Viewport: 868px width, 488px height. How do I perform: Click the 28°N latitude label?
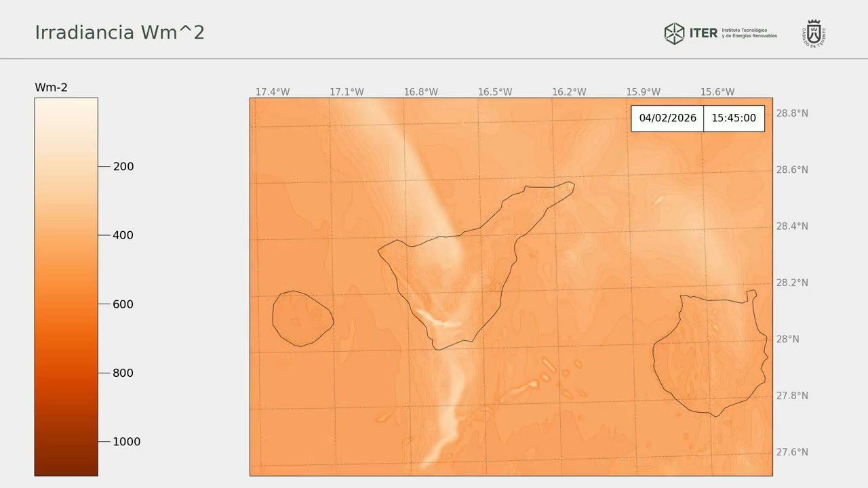(788, 339)
